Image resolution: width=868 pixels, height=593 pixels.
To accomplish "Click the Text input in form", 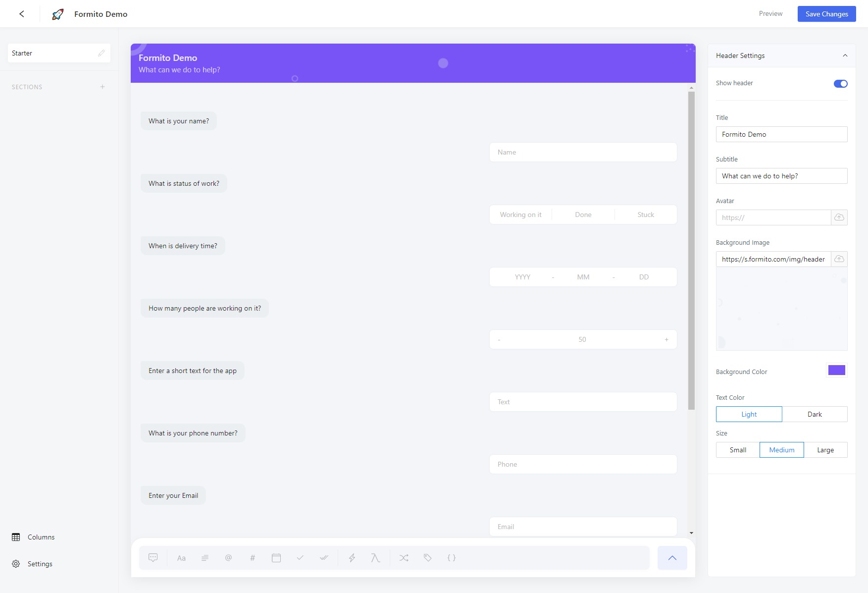I will click(583, 402).
